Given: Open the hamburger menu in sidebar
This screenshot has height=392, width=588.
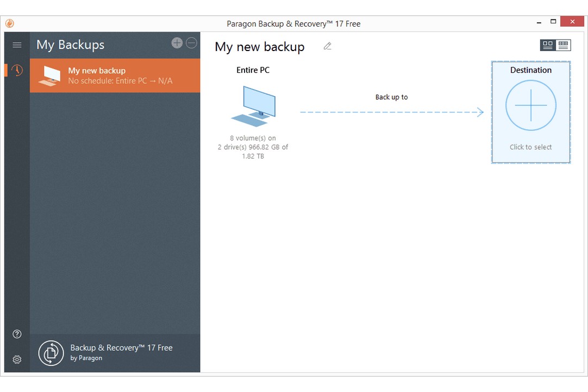Looking at the screenshot, I should [x=17, y=45].
